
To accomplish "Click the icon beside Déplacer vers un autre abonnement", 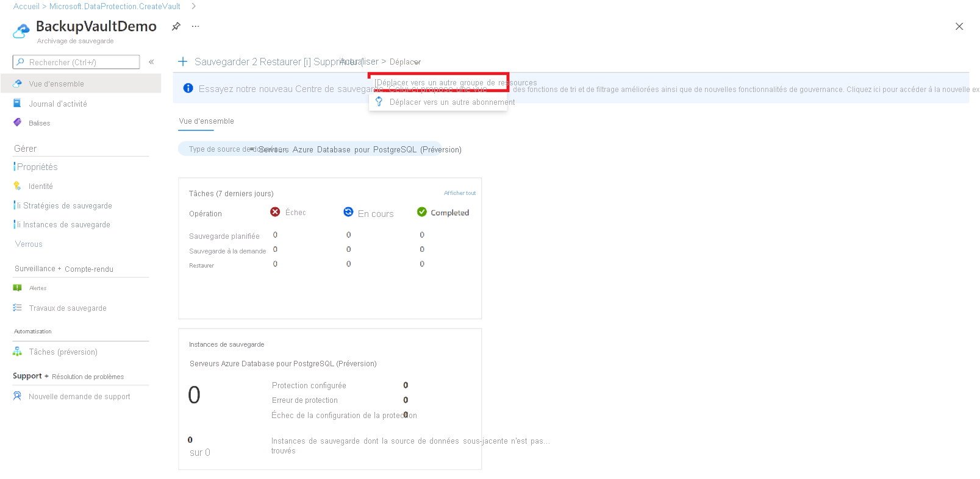I will click(379, 102).
